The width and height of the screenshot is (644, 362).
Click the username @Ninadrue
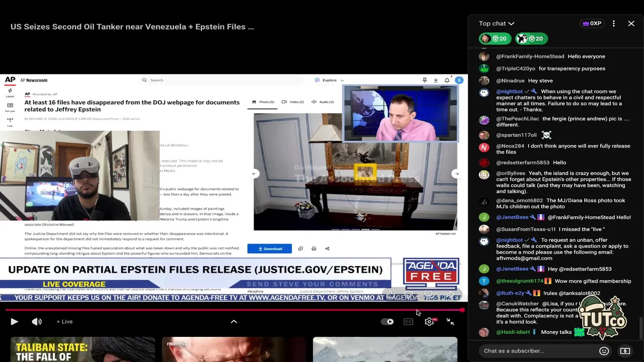pyautogui.click(x=510, y=80)
